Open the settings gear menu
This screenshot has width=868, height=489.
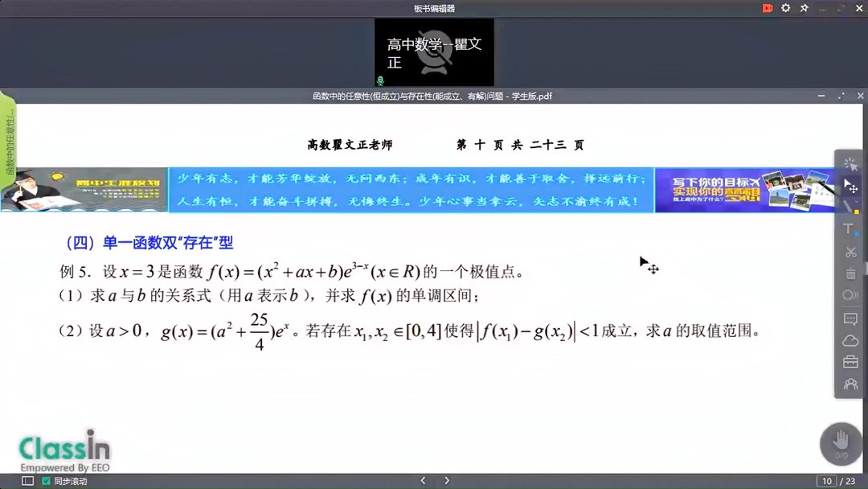(x=786, y=8)
